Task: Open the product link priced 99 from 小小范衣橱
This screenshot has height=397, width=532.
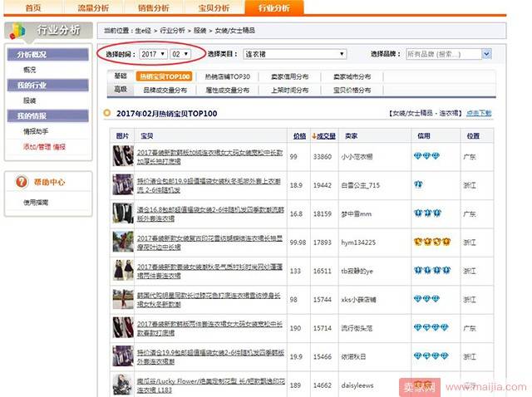Action: (209, 157)
